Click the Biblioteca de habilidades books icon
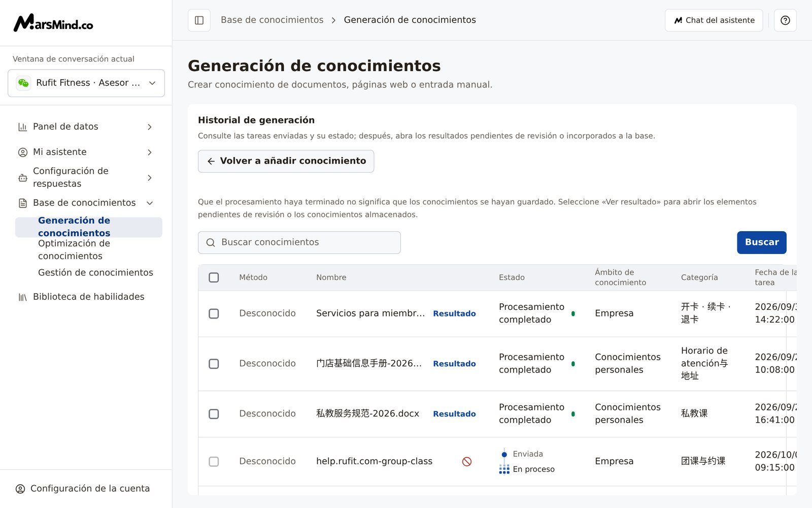Viewport: 812px width, 508px height. 23,297
